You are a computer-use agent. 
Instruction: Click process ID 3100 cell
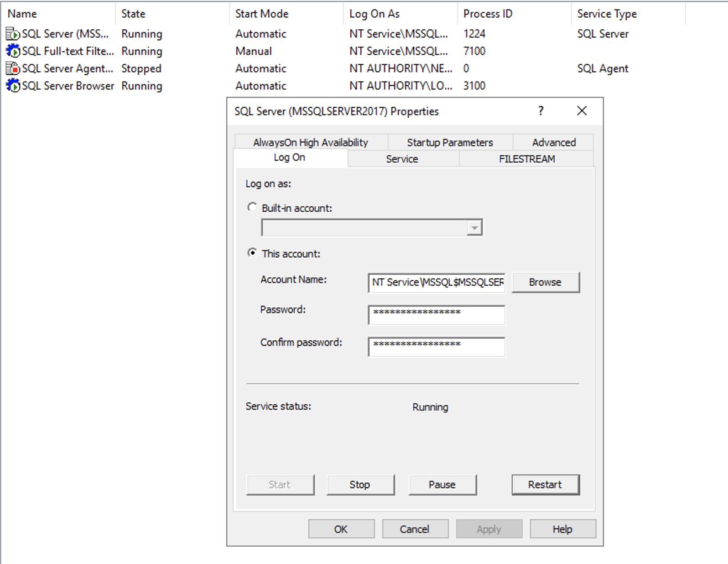(474, 86)
